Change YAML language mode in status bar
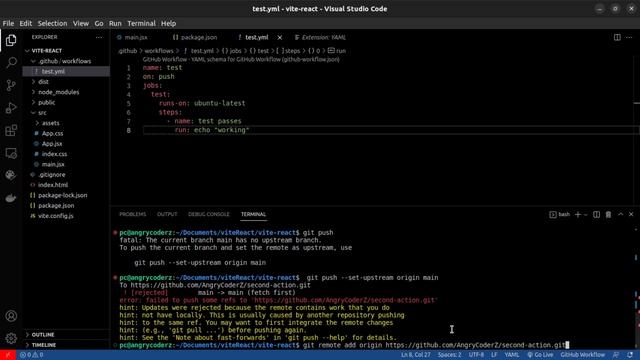This screenshot has height=360, width=640. 511,355
